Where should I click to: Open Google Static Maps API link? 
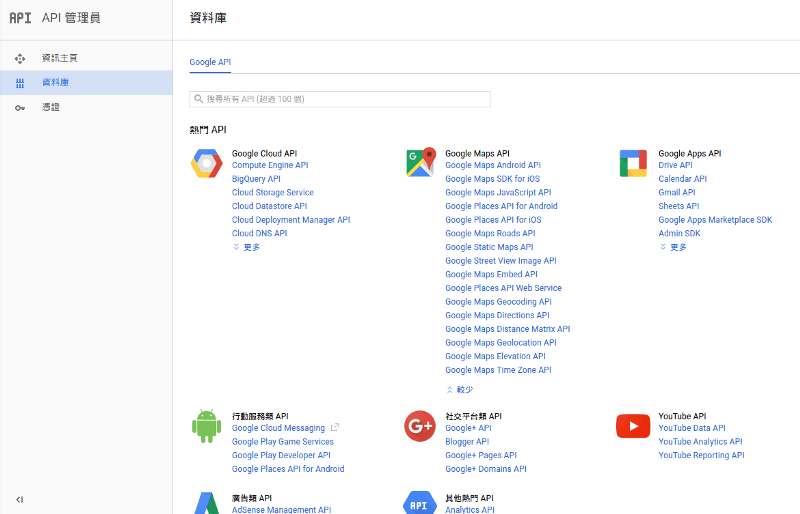point(489,247)
